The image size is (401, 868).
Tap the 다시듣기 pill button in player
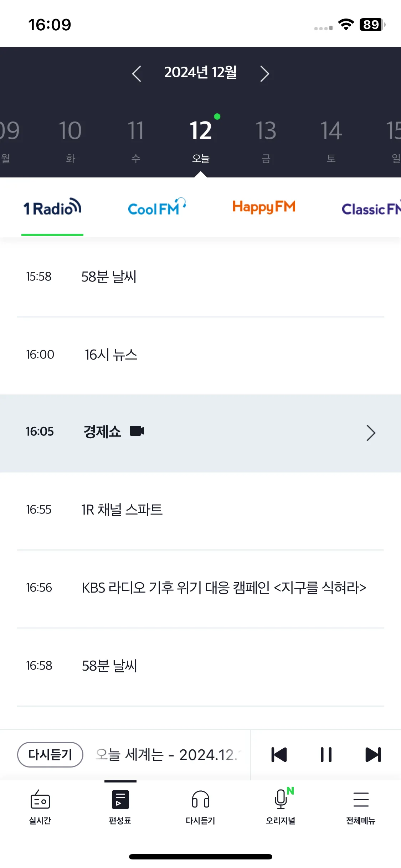(x=50, y=755)
